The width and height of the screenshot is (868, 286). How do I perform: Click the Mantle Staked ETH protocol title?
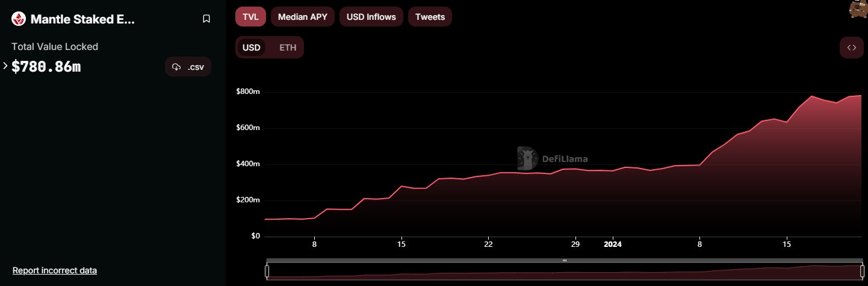tap(82, 19)
